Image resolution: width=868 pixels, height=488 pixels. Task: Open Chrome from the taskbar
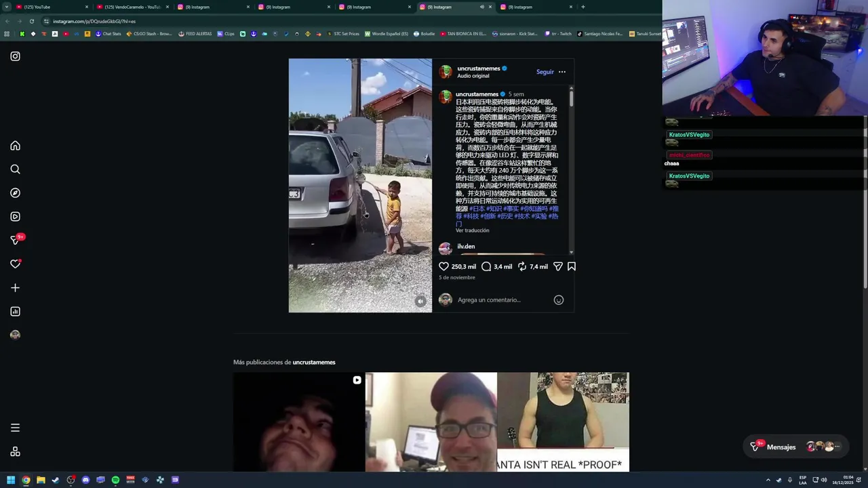tap(26, 480)
